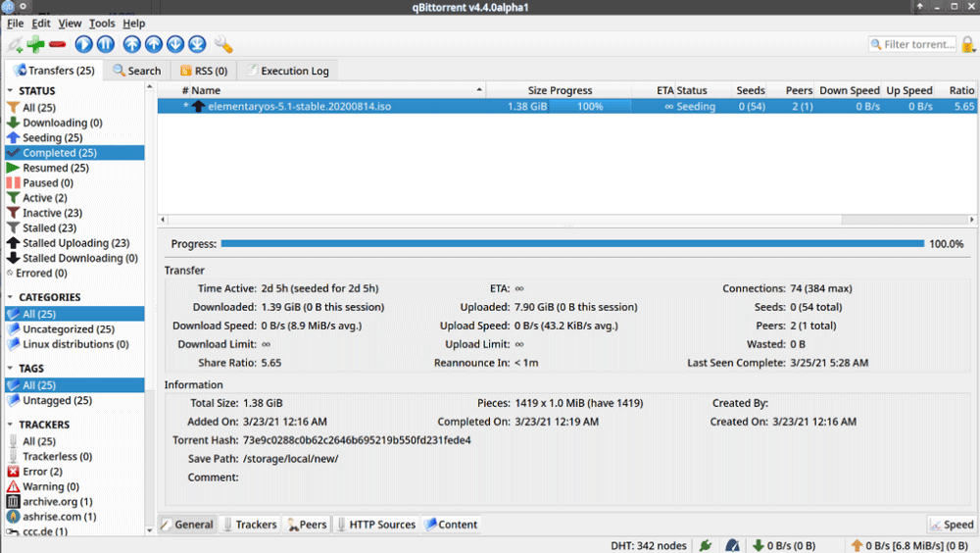Filter by archive.org (1) tracker
The width and height of the screenshot is (980, 553).
74,502
